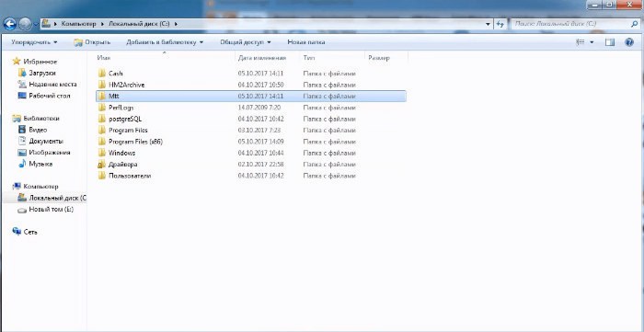
Task: Select Библиотеки in the navigation pane
Action: (36, 119)
